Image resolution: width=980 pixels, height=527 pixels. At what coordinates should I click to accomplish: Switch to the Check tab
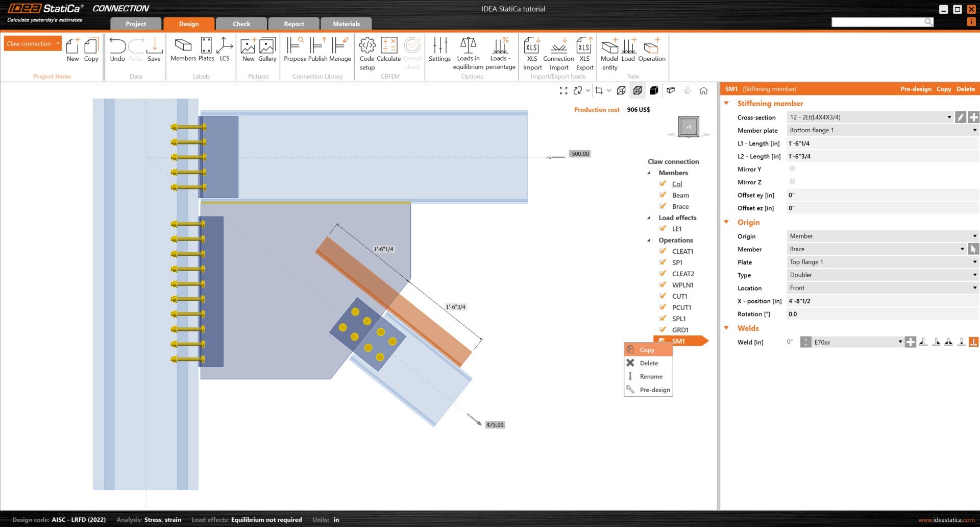(x=241, y=24)
